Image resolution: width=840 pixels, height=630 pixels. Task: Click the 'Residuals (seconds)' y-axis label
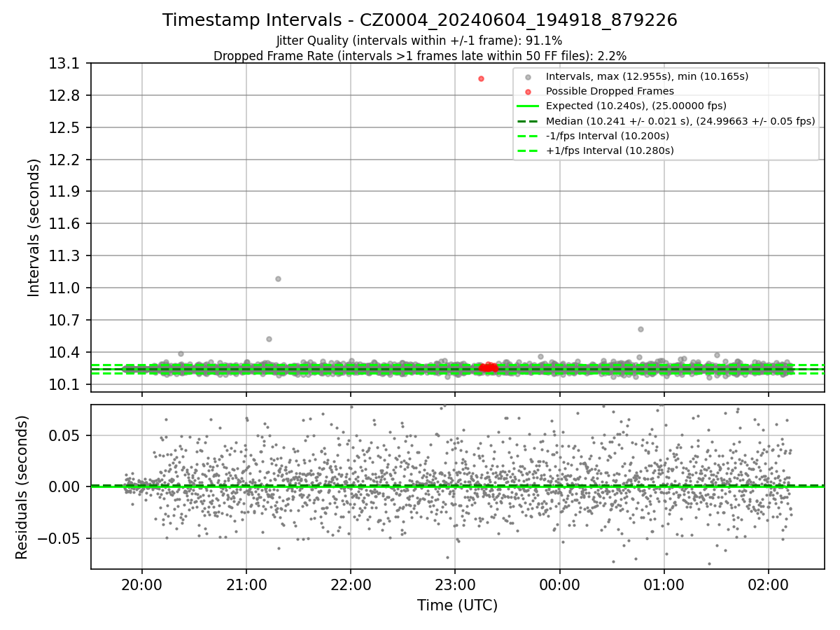coord(22,487)
